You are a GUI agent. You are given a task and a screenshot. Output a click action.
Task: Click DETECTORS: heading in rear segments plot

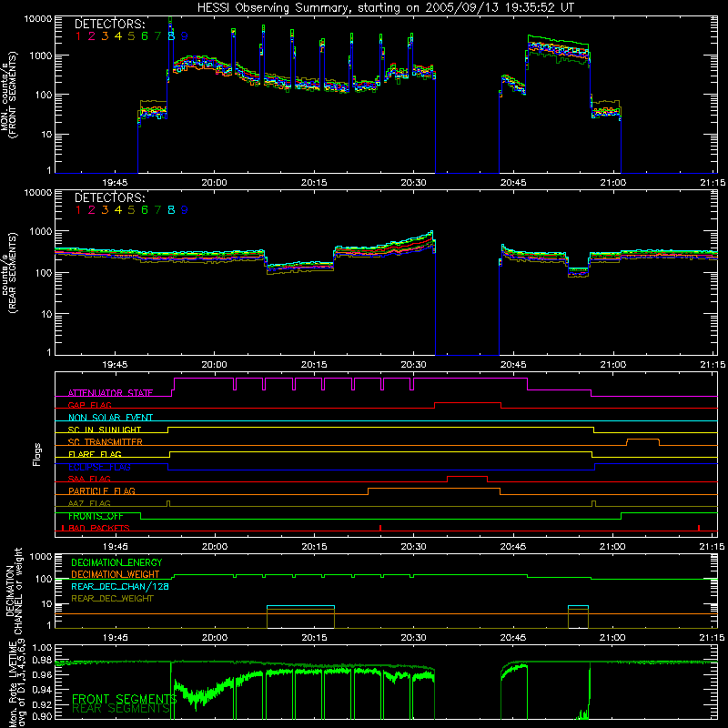pyautogui.click(x=109, y=197)
